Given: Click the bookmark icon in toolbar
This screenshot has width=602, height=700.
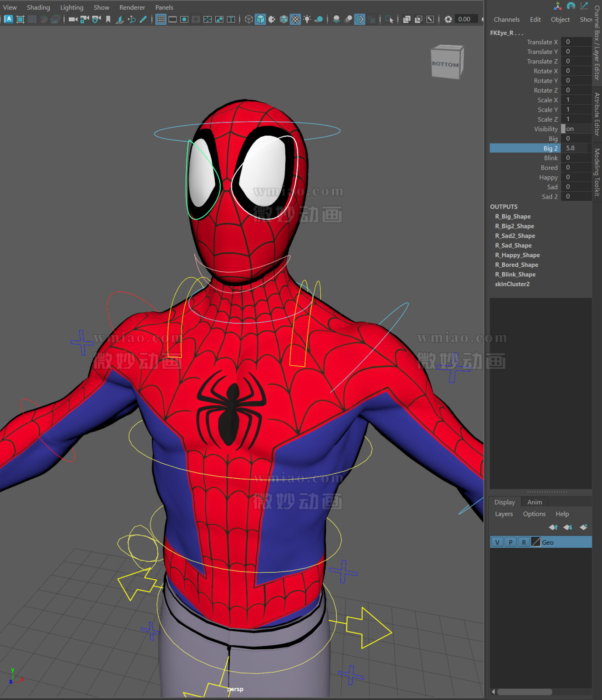Looking at the screenshot, I should pyautogui.click(x=108, y=19).
